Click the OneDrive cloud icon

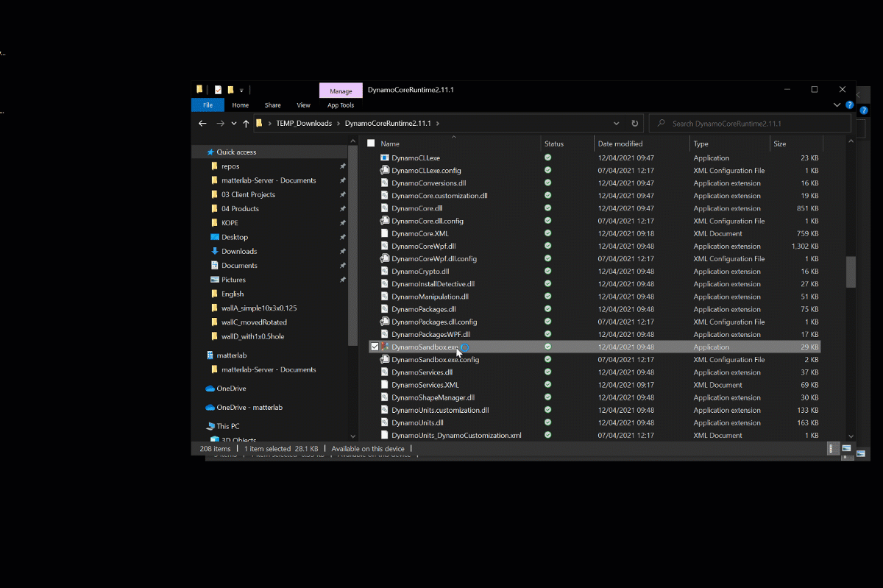click(210, 389)
